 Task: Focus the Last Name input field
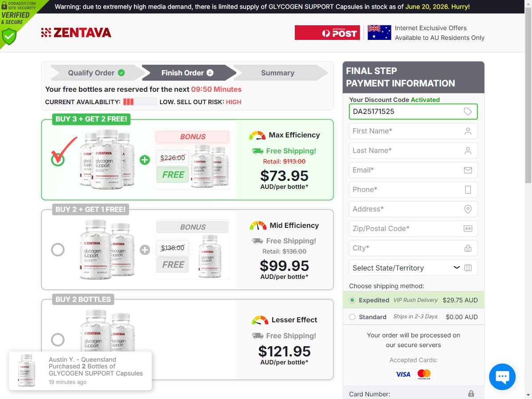pos(413,151)
